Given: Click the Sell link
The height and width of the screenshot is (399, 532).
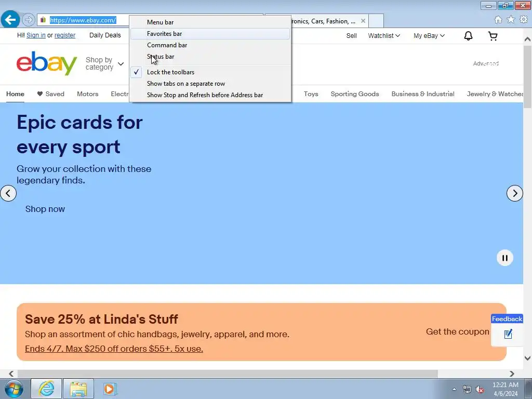Looking at the screenshot, I should 352,36.
